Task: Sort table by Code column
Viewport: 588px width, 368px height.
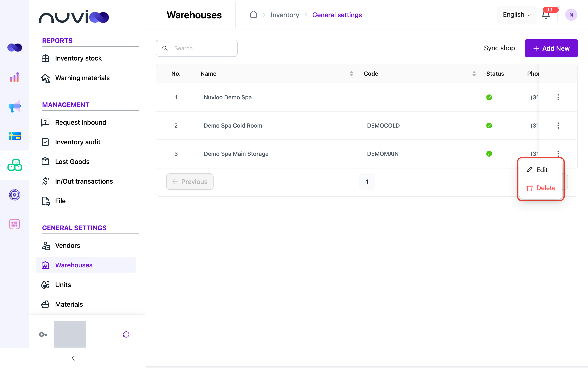Action: [474, 74]
